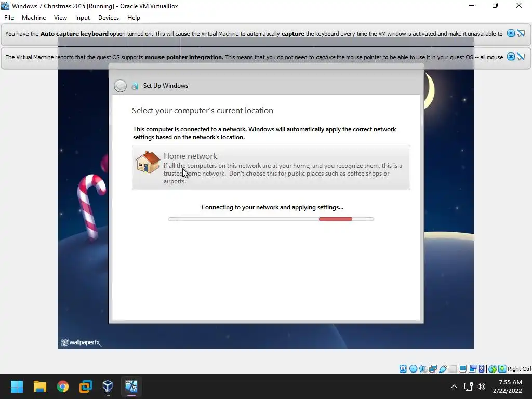This screenshot has width=532, height=399.
Task: Click the shared folders status icon
Action: tap(453, 369)
